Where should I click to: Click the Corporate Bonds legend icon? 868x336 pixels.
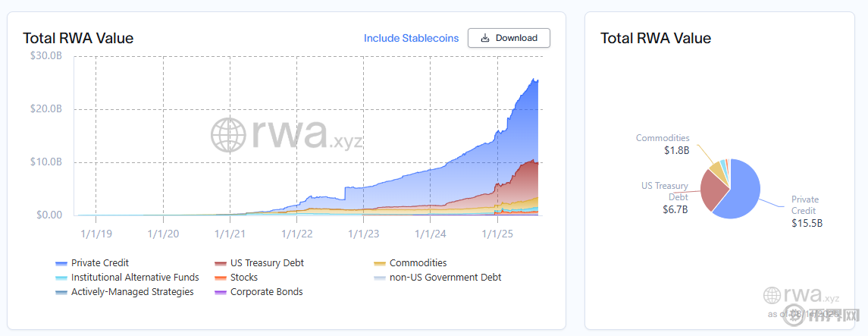click(x=221, y=292)
